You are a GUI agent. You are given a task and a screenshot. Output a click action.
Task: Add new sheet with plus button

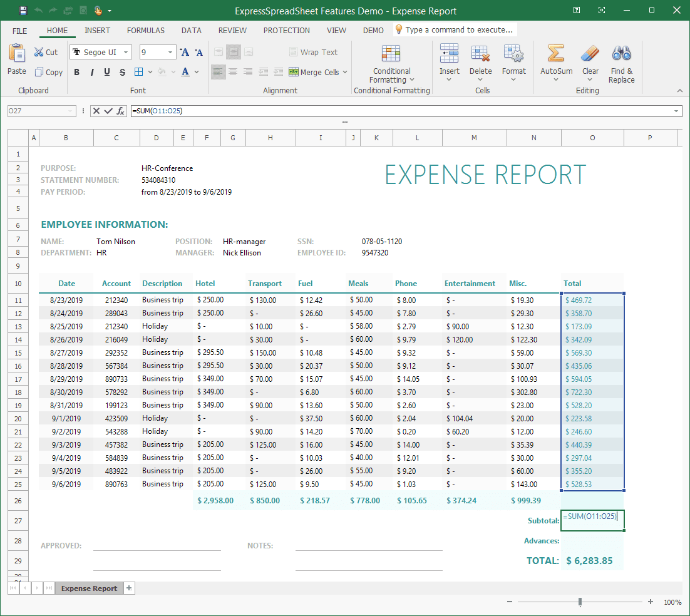[129, 588]
